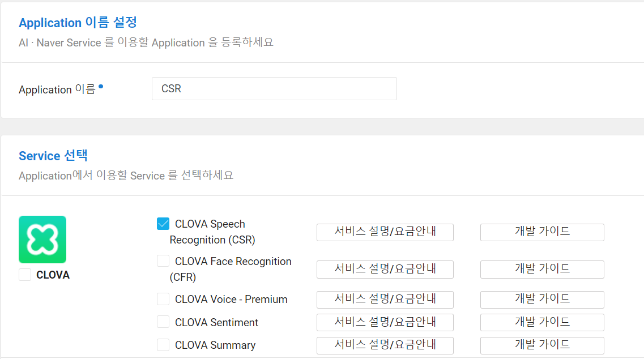Screen dimensions: 644x359
Task: Open 서비스 설명/요금안내 for Voice - Premium
Action: (385, 300)
